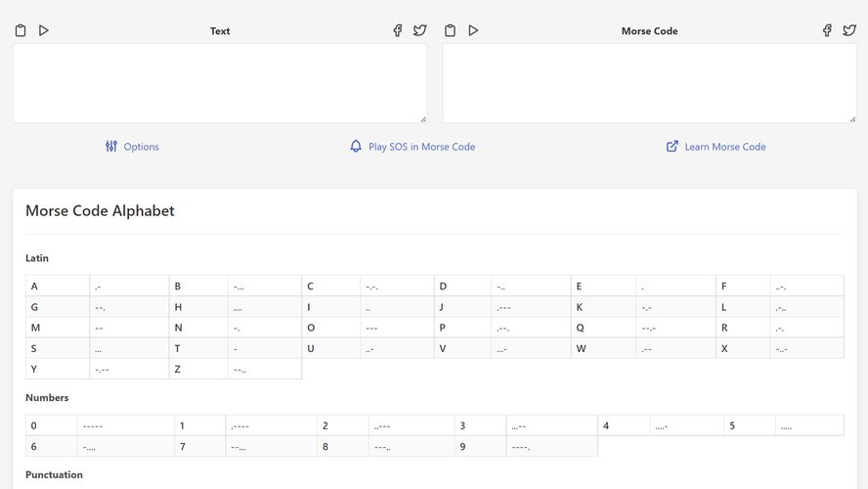Click the sliders icon beside Options
Screen dimensions: 868x489
[111, 147]
